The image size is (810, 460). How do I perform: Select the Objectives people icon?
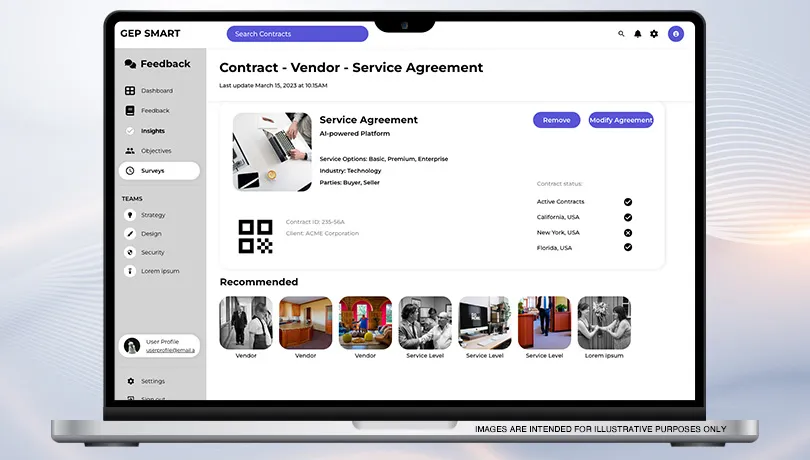click(130, 151)
